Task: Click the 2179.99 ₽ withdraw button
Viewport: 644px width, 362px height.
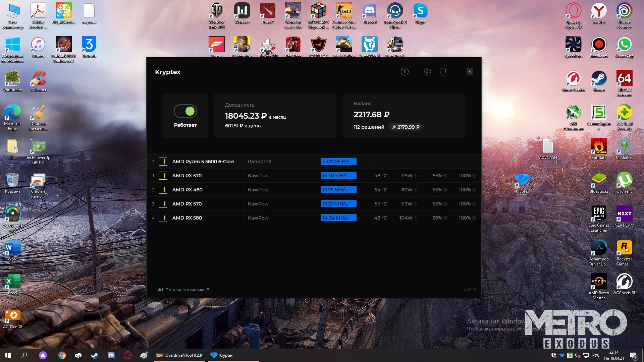Action: pos(405,127)
